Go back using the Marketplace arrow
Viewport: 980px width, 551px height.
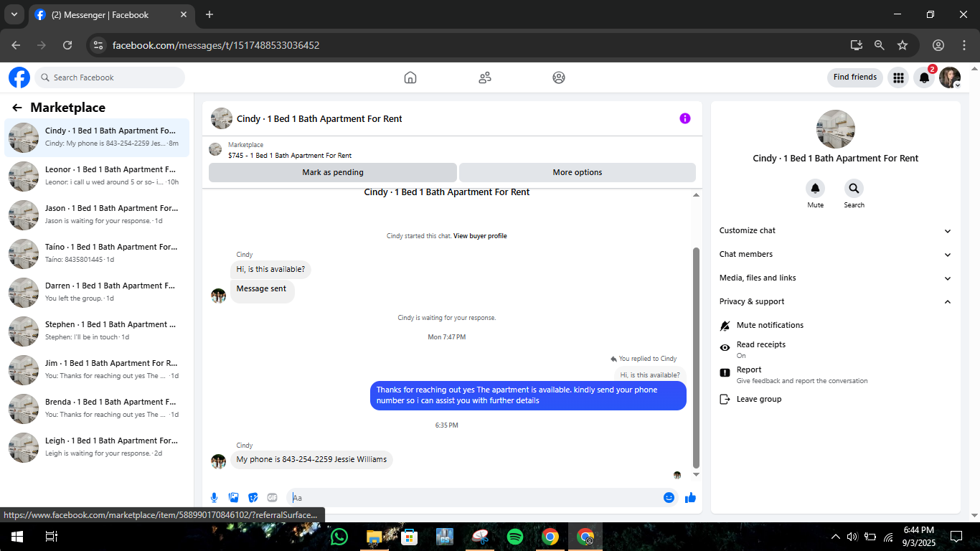tap(17, 108)
